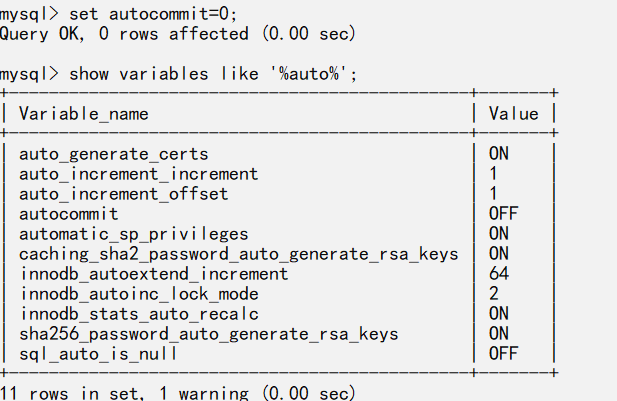Select the automatic_sp_privileges variable name

[x=133, y=234]
